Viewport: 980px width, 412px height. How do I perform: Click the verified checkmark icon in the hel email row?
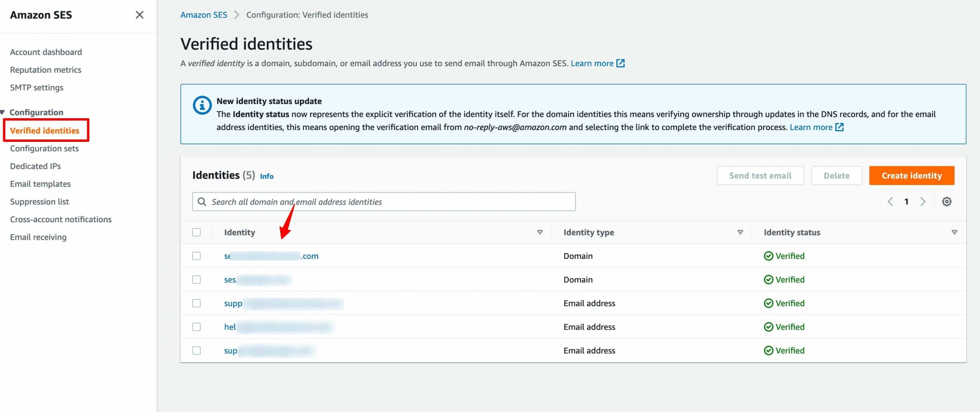[768, 327]
